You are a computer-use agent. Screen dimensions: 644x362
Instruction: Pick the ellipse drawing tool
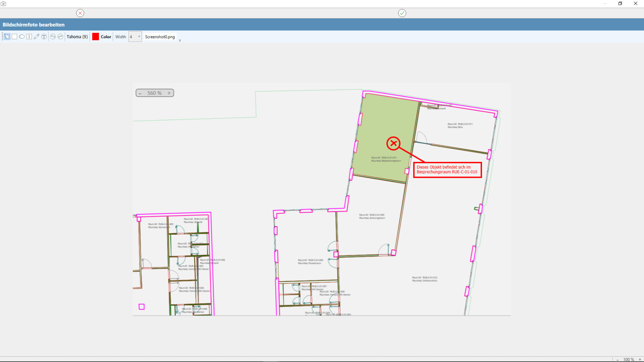[22, 37]
